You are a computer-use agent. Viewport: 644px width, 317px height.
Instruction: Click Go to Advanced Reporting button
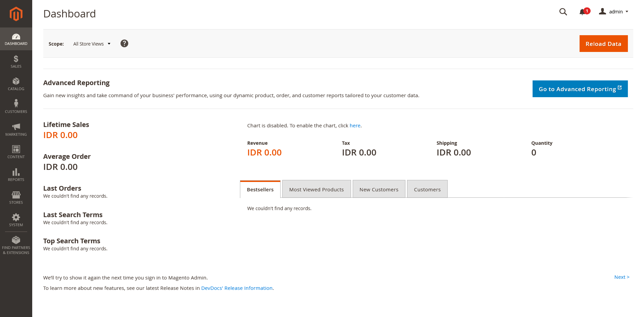pos(580,89)
